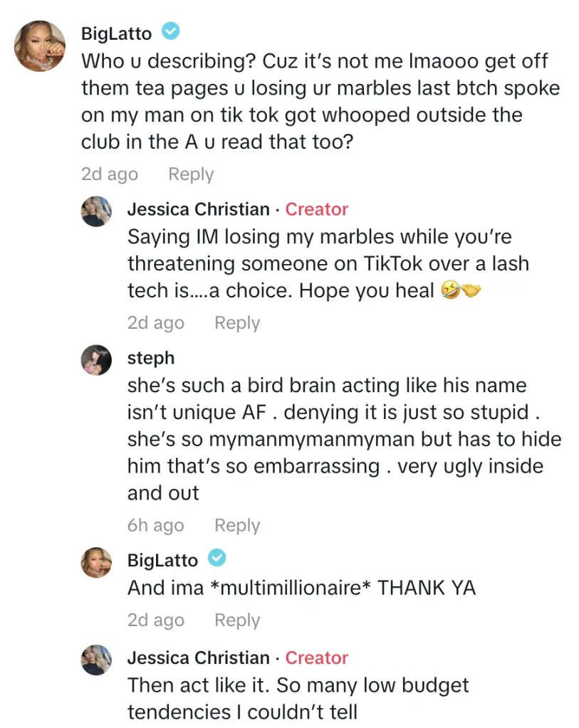Tap the verified badge beside the top BigLatto name

pyautogui.click(x=170, y=31)
